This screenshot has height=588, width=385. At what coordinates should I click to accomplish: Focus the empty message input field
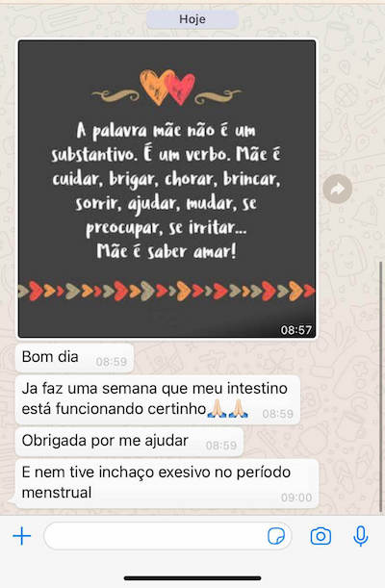pos(167,536)
